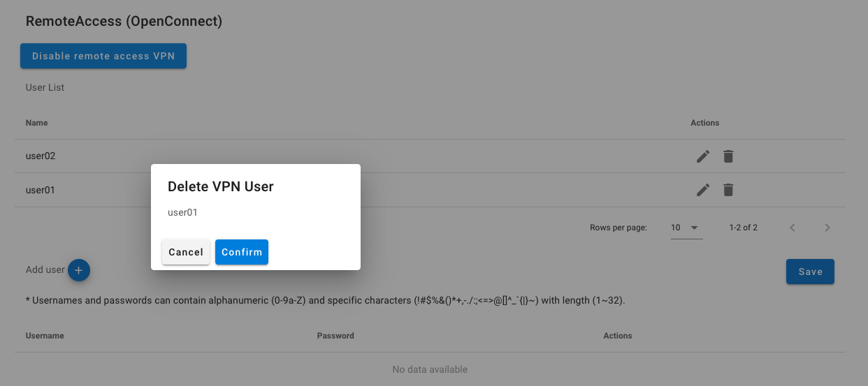Viewport: 868px width, 386px height.
Task: Click the Password column header
Action: point(335,336)
